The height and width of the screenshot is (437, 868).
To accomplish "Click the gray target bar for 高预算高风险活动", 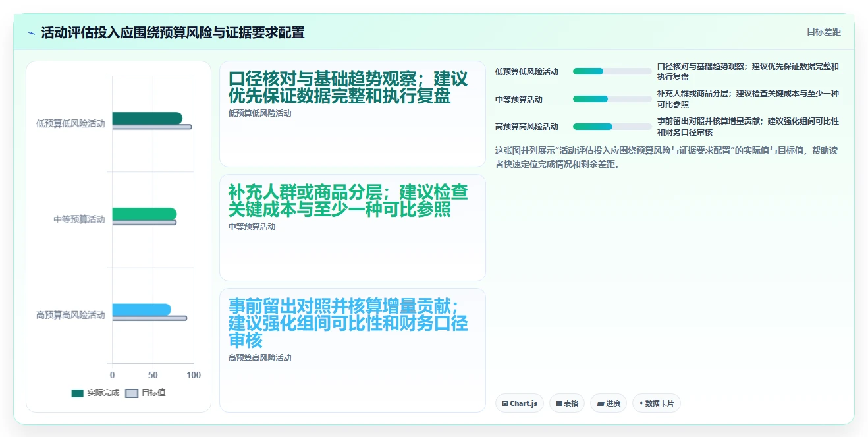I will click(x=149, y=318).
